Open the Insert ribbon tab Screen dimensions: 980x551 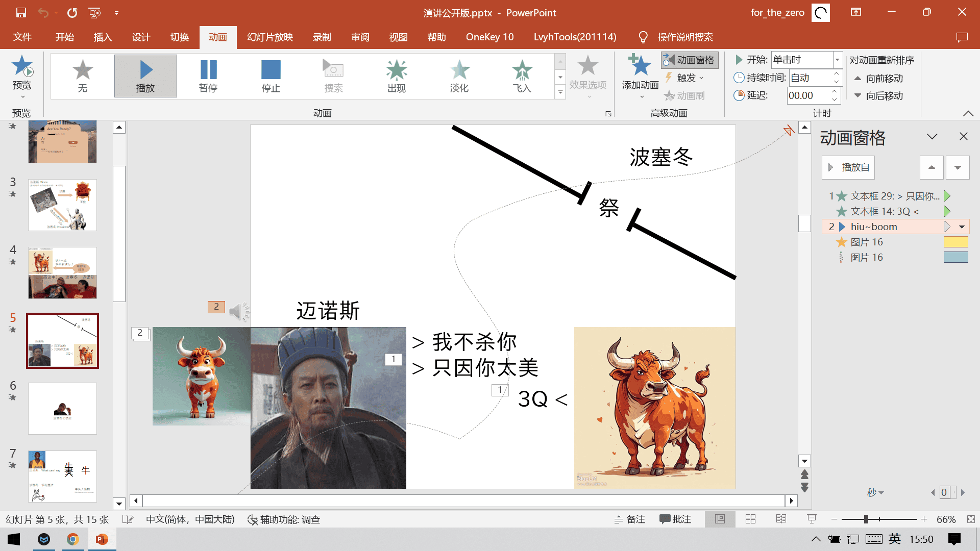pos(103,37)
